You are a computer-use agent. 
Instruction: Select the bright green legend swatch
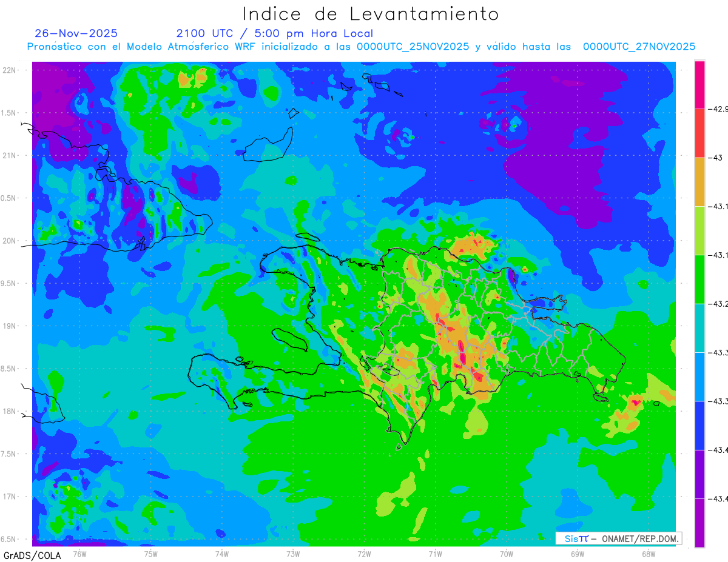pyautogui.click(x=699, y=279)
